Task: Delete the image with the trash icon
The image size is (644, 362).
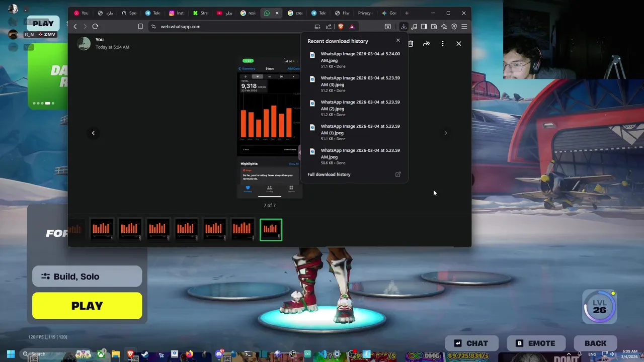Action: [411, 44]
